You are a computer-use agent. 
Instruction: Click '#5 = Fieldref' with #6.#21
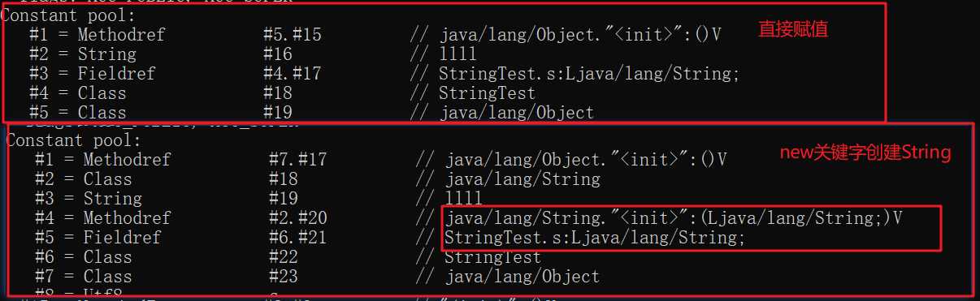coord(390,238)
